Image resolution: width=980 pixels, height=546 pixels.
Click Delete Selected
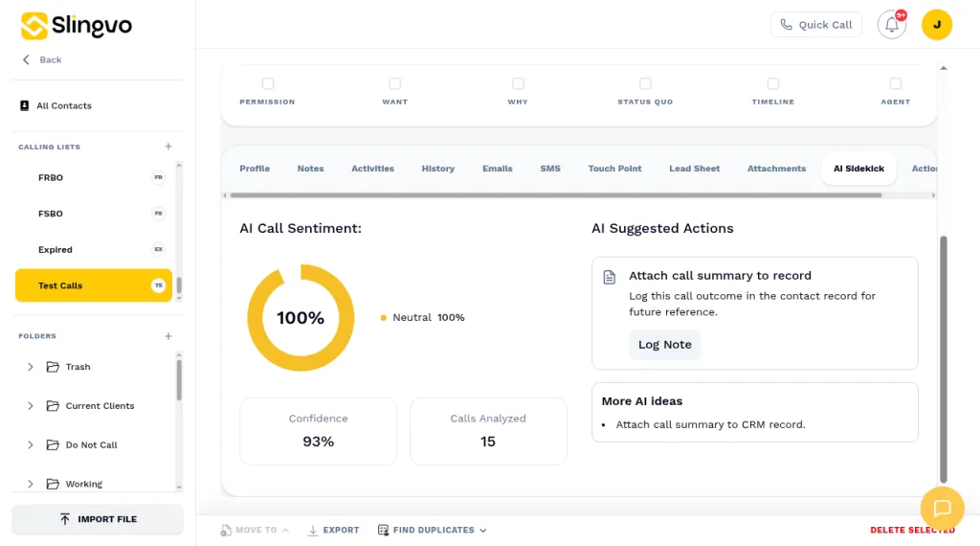tap(912, 531)
